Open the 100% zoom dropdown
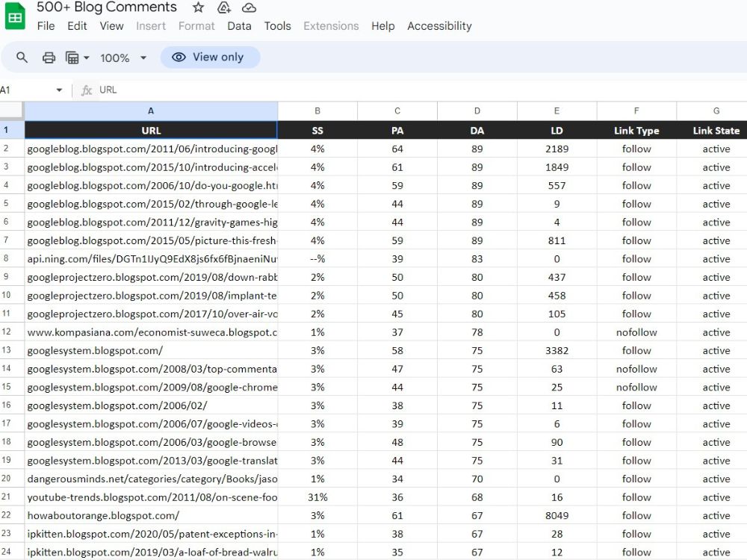747x560 pixels. tap(123, 57)
